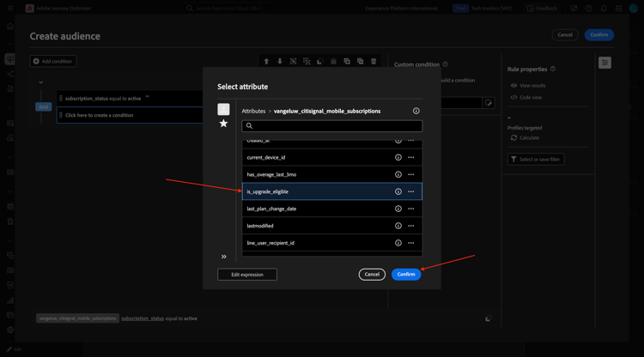Show info for the has_overage_last_3mo attribute
This screenshot has width=644, height=357.
(x=398, y=174)
